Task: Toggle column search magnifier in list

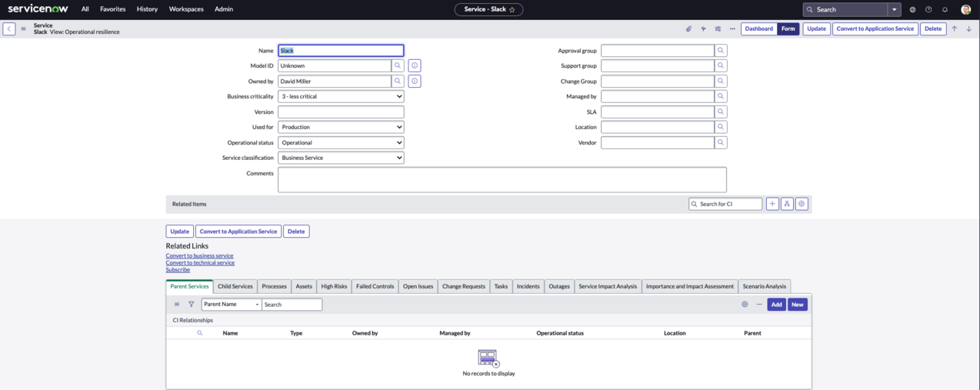Action: click(200, 333)
